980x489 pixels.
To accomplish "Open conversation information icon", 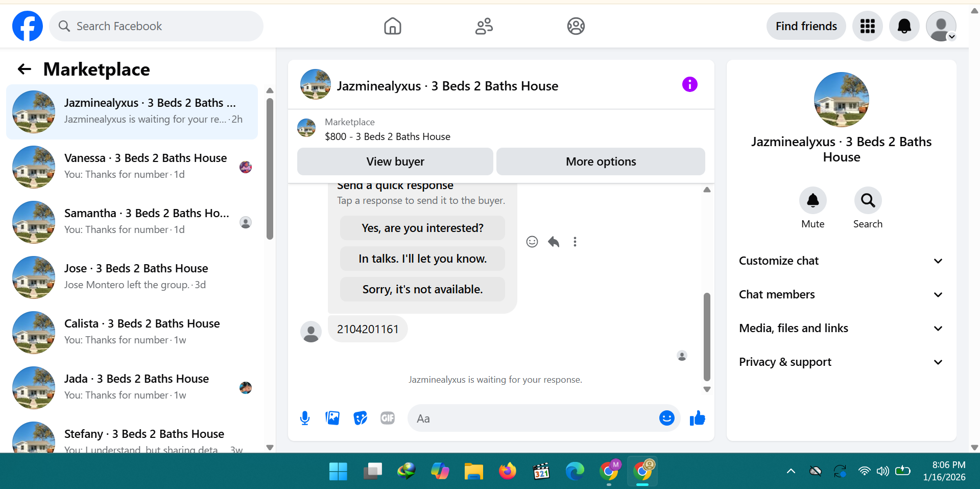I will (689, 84).
